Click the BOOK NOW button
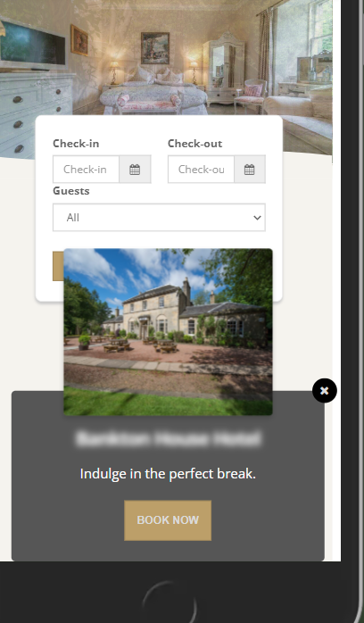This screenshot has width=364, height=623. tap(168, 520)
